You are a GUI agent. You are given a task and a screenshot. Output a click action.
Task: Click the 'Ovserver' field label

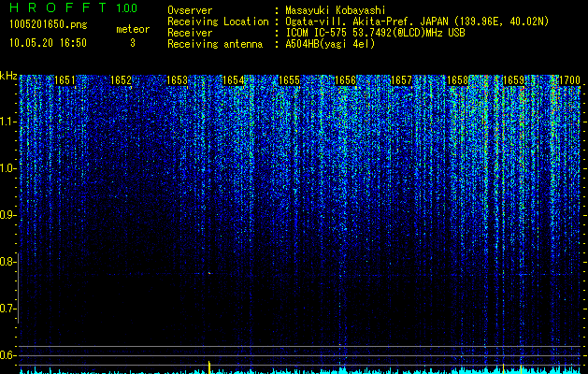click(x=190, y=10)
